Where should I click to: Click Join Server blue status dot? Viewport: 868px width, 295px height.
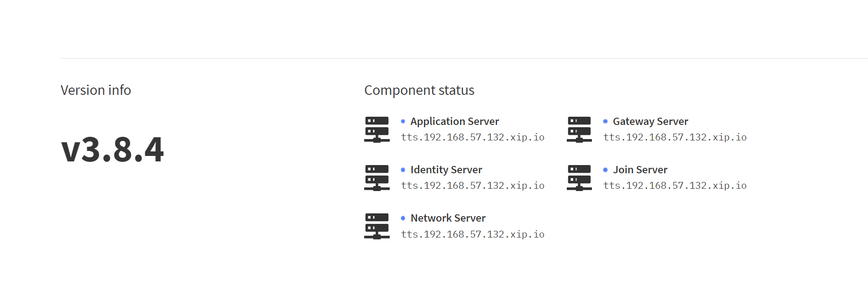(x=605, y=170)
